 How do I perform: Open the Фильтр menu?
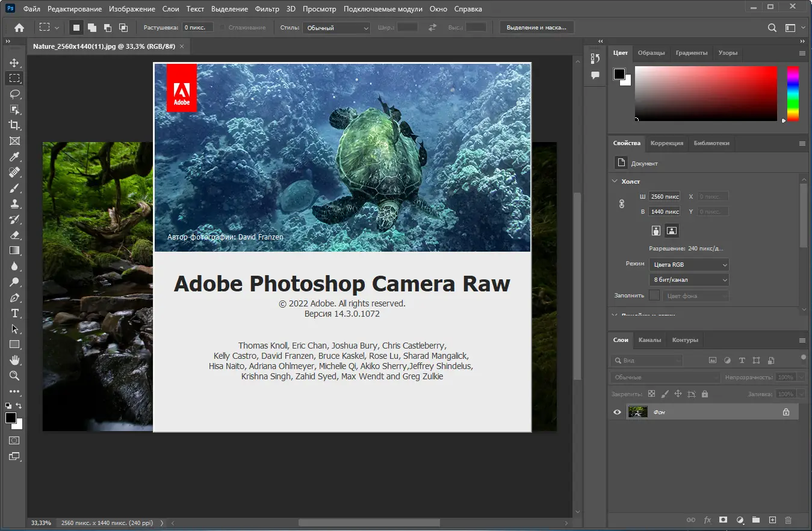point(267,9)
